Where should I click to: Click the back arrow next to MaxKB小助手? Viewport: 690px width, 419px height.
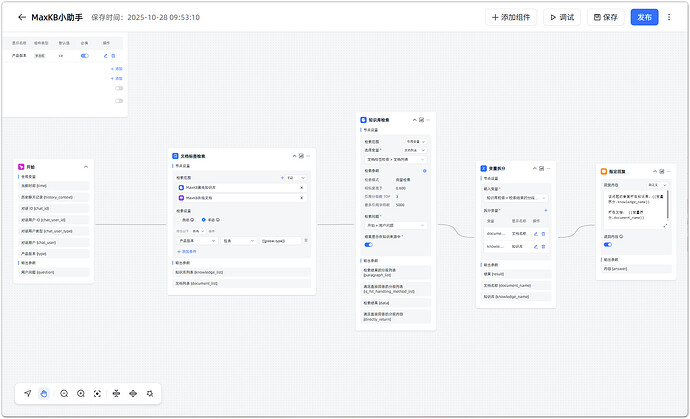(x=22, y=17)
